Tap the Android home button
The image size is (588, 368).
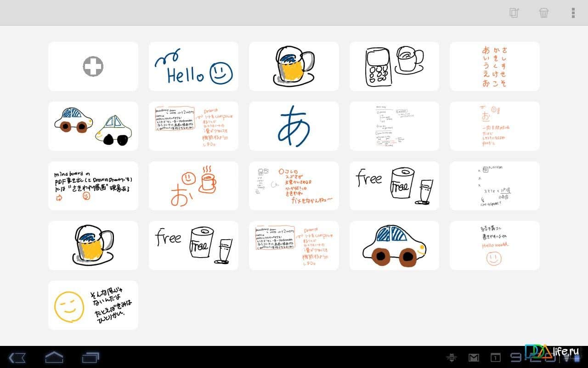[x=54, y=357]
